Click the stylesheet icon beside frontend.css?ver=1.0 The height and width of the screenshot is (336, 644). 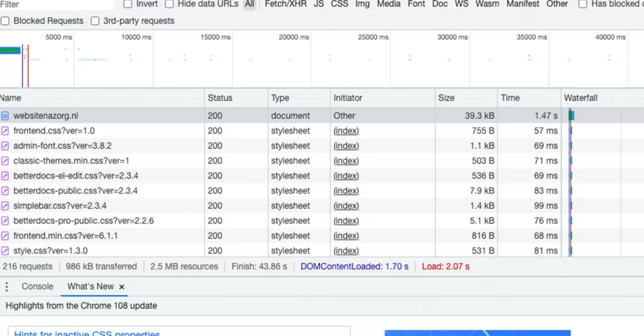click(x=4, y=131)
